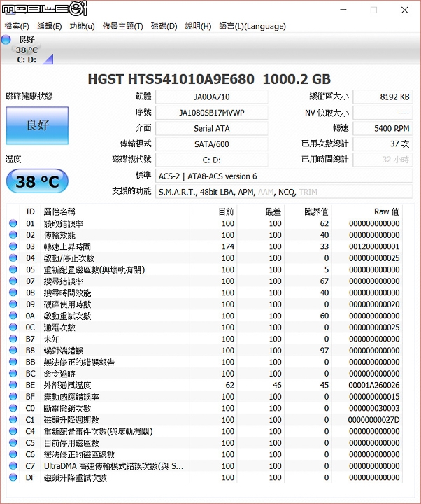This screenshot has height=504, width=421.
Task: Open the 說明(H) menu
Action: pyautogui.click(x=198, y=27)
